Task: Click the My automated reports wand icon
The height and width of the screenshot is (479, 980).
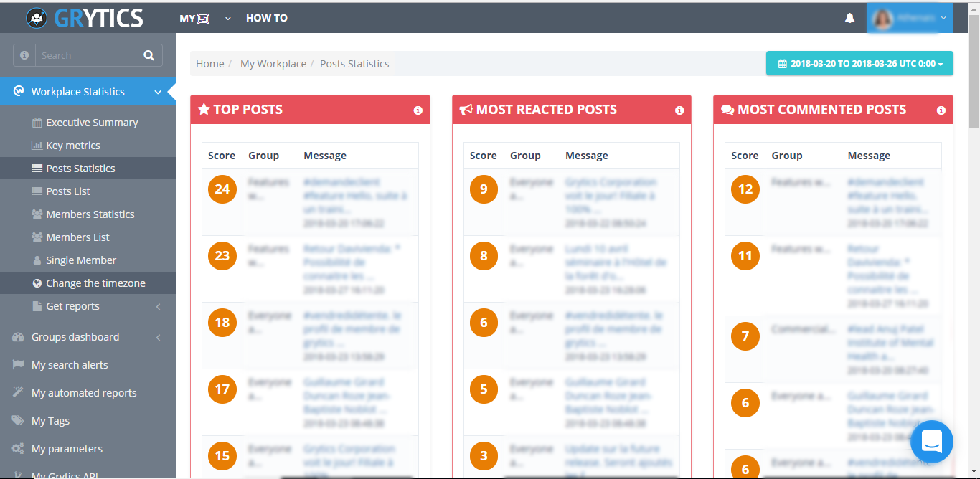Action: (x=18, y=393)
